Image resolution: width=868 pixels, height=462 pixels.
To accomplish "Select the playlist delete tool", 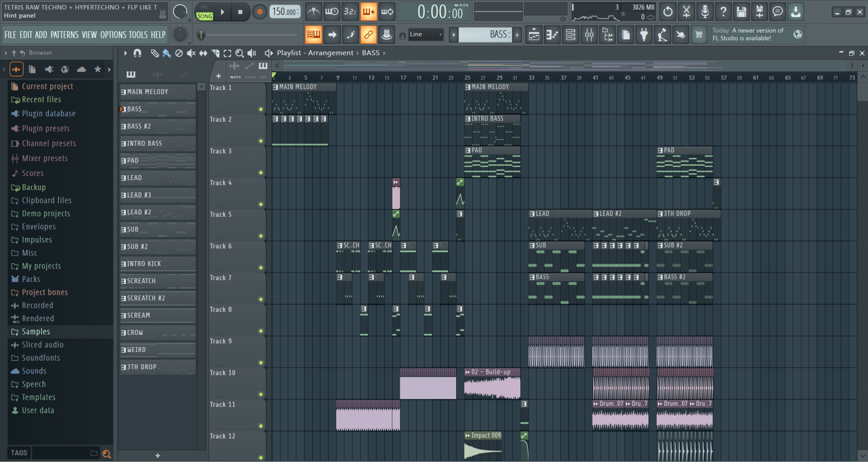I will pyautogui.click(x=179, y=53).
